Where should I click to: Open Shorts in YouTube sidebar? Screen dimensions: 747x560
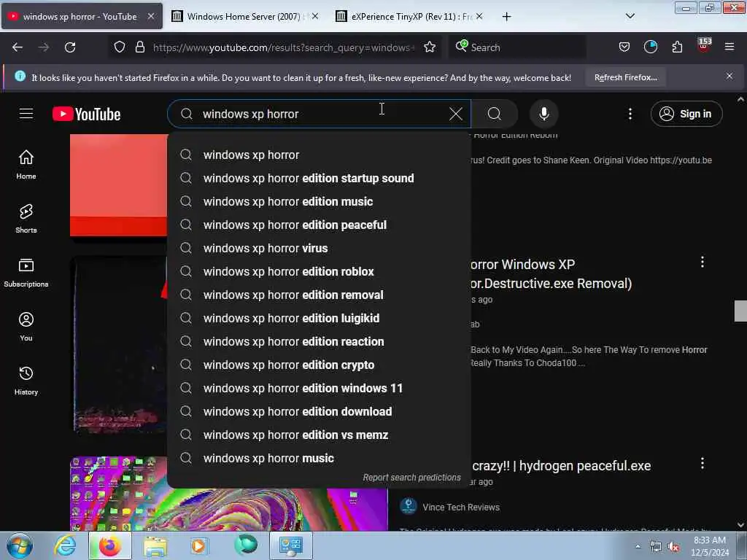tap(26, 219)
